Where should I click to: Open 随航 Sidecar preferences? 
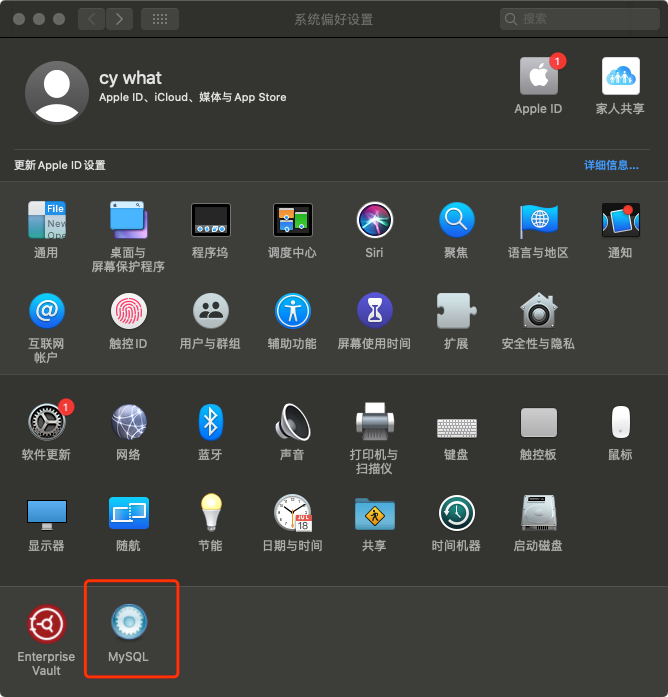pyautogui.click(x=128, y=513)
